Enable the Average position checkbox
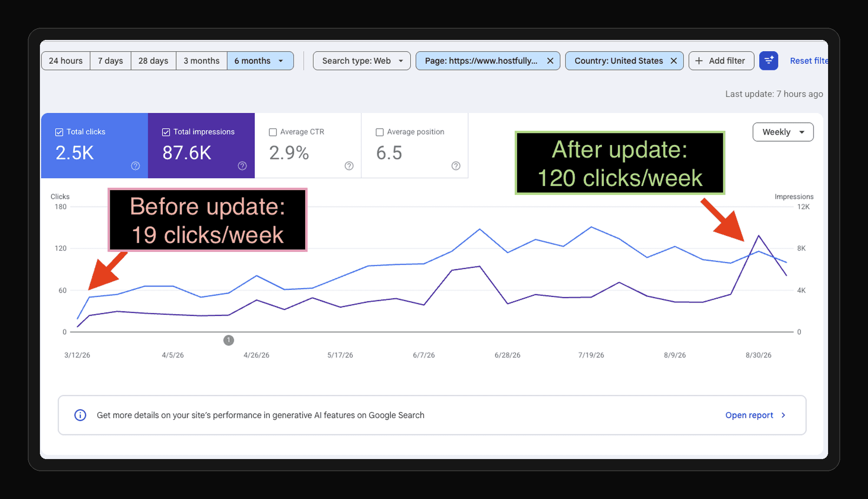This screenshot has height=499, width=868. [380, 132]
